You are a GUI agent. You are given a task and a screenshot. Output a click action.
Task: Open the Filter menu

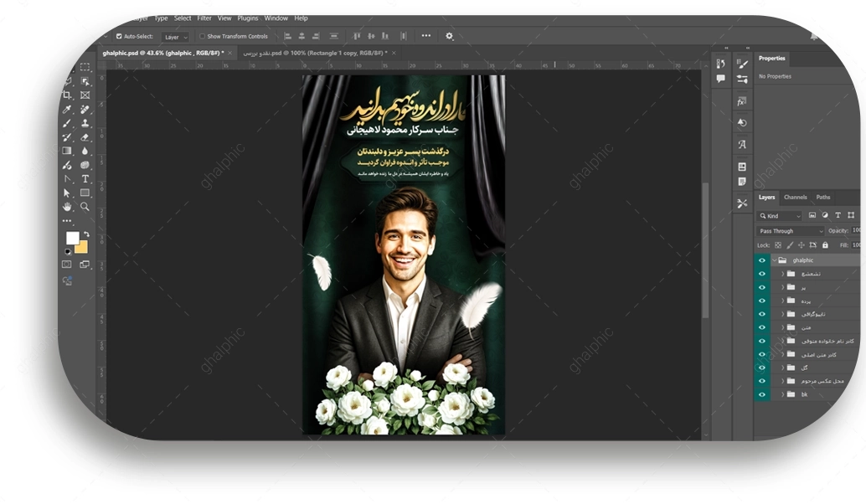(x=204, y=18)
